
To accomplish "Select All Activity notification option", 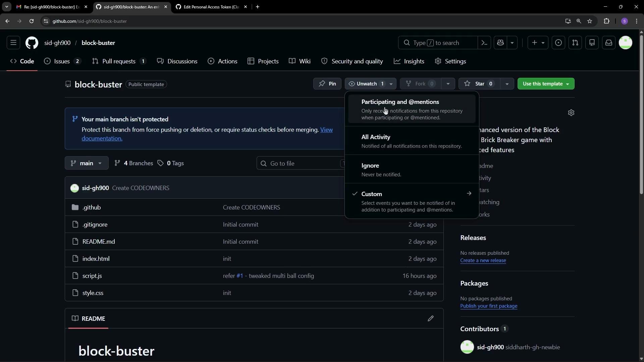I will click(412, 141).
